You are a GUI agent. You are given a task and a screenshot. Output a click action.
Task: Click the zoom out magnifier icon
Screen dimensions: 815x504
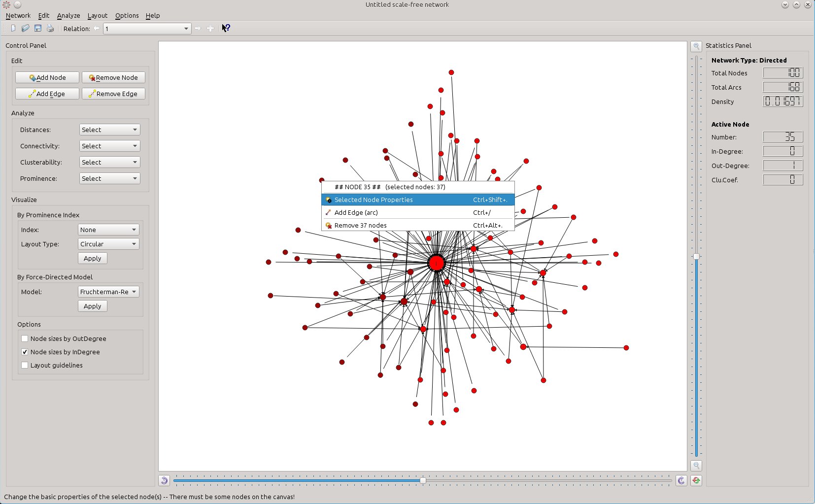pyautogui.click(x=696, y=465)
